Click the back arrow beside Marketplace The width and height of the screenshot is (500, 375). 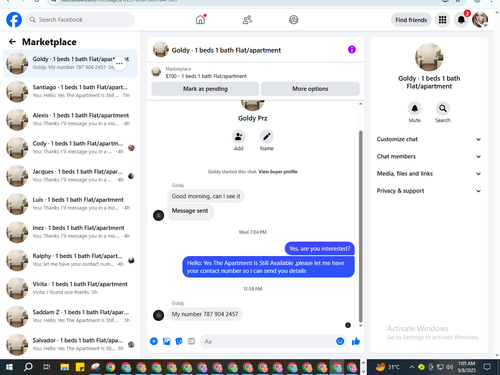tap(12, 42)
